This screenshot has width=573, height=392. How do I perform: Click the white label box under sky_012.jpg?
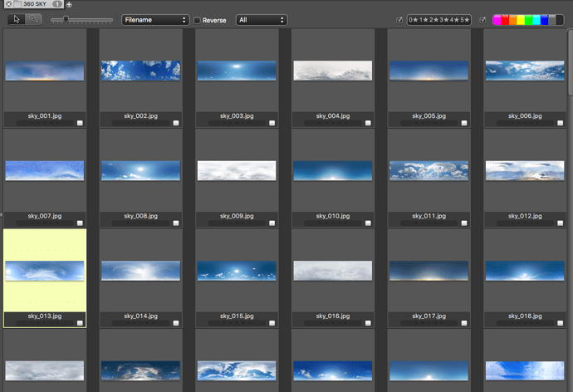(561, 223)
